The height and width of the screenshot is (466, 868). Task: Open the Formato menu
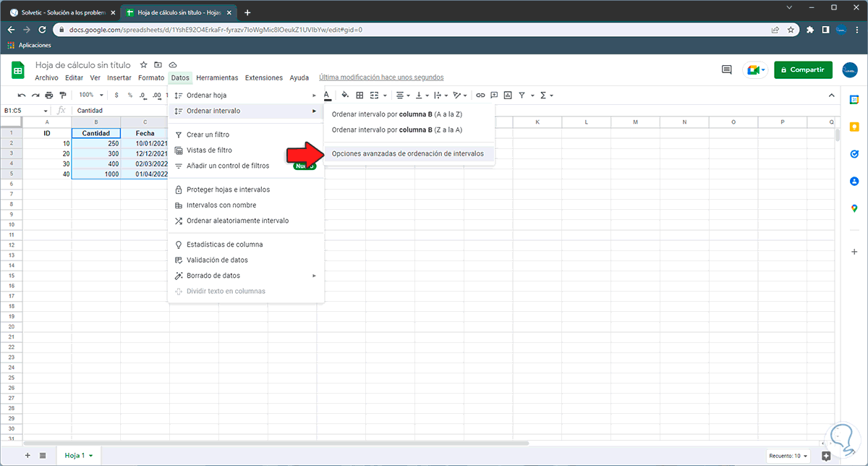point(151,77)
